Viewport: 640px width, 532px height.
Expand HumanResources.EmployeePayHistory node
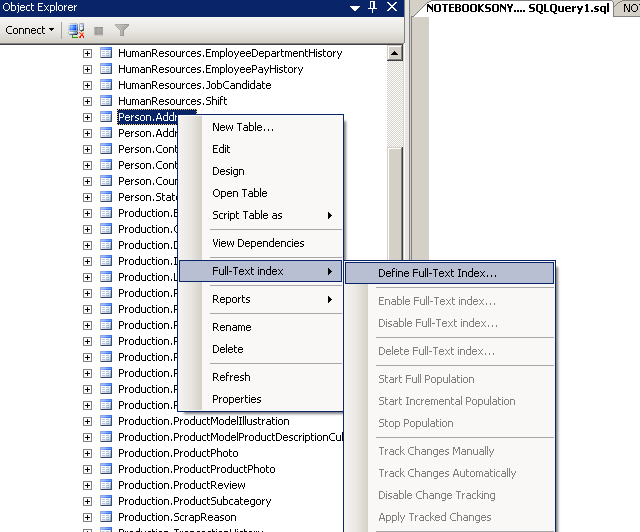tap(87, 69)
